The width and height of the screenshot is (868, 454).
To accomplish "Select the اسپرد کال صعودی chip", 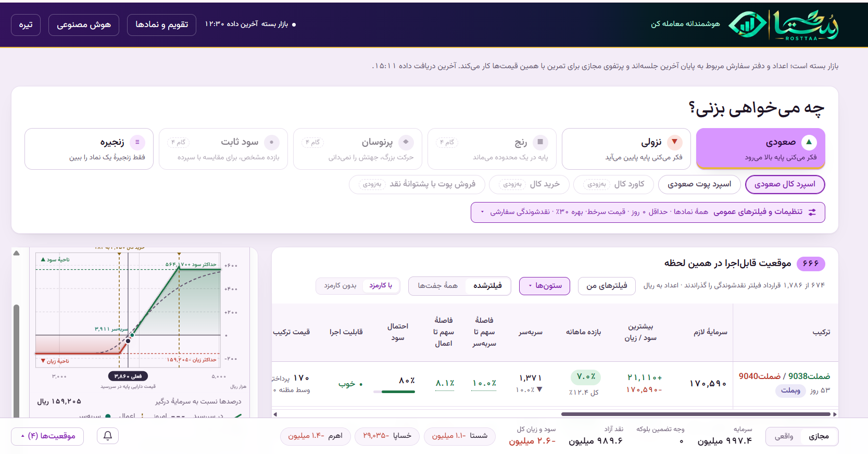I will coord(785,184).
